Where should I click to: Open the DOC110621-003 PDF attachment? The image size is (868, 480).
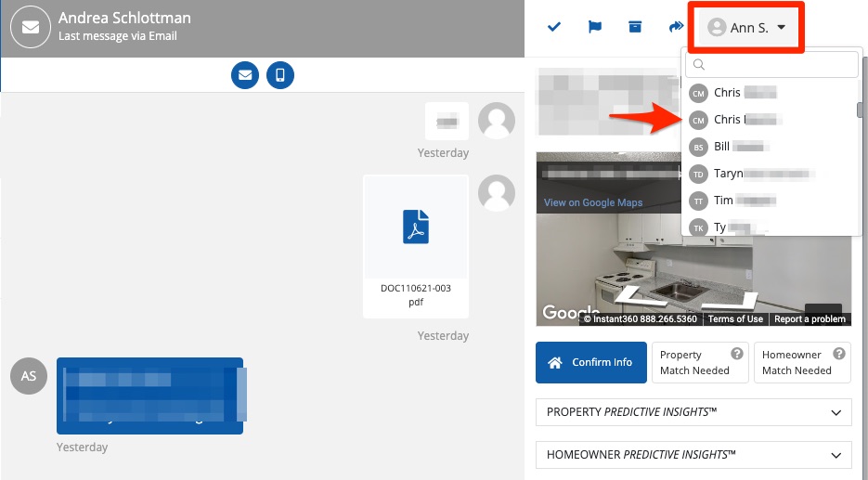click(415, 246)
